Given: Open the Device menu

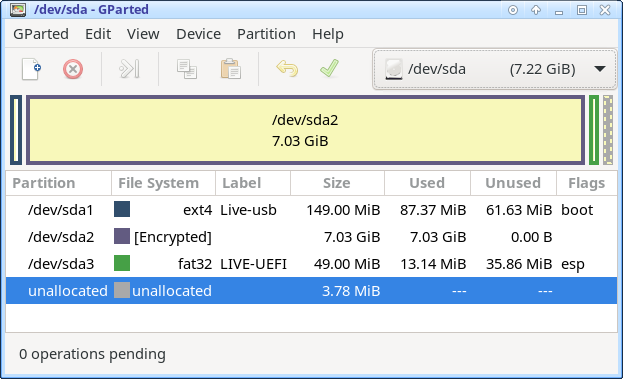Looking at the screenshot, I should [x=198, y=34].
